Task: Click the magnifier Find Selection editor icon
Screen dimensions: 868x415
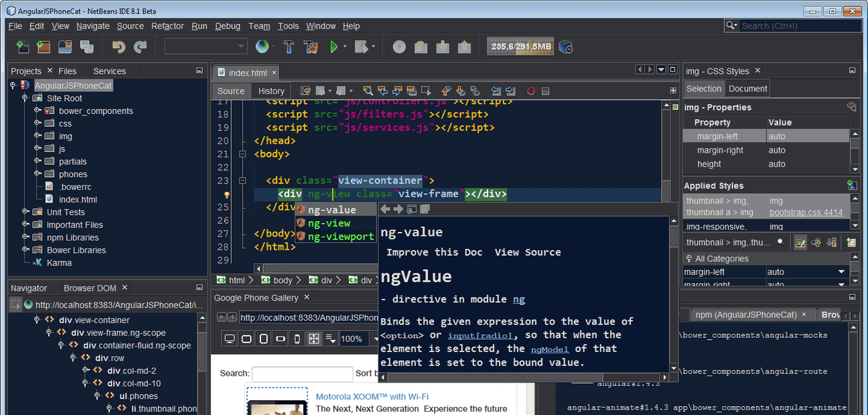Action: click(x=368, y=91)
